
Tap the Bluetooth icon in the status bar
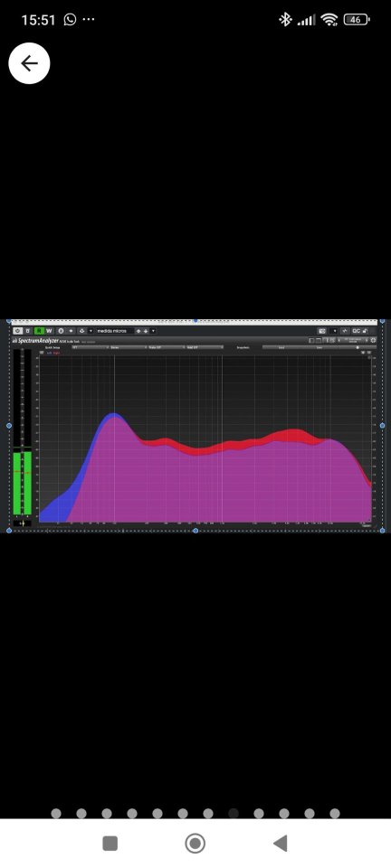285,20
